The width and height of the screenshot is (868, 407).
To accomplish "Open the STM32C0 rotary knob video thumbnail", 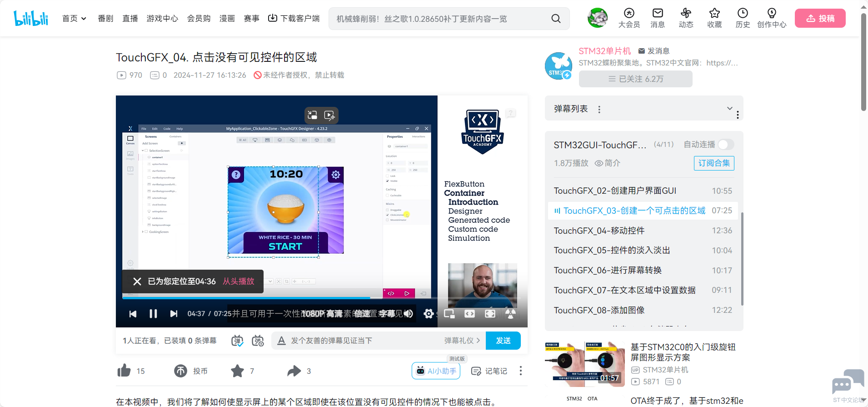I will (584, 364).
